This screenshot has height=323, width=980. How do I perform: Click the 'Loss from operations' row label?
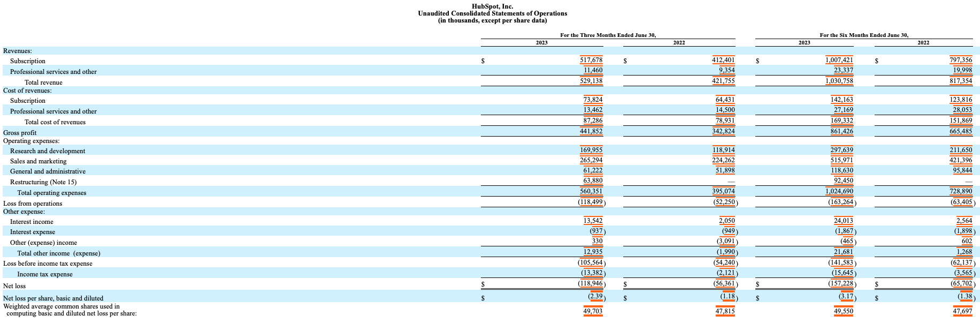point(33,204)
